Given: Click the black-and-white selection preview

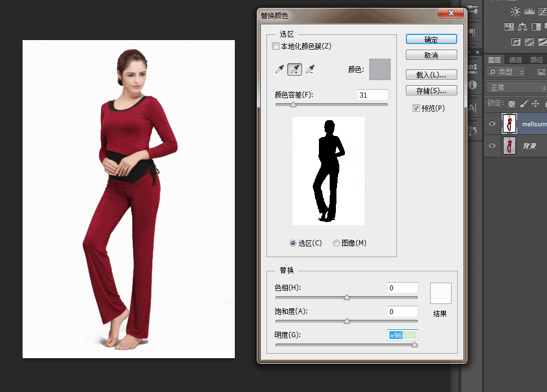Looking at the screenshot, I should [x=329, y=171].
